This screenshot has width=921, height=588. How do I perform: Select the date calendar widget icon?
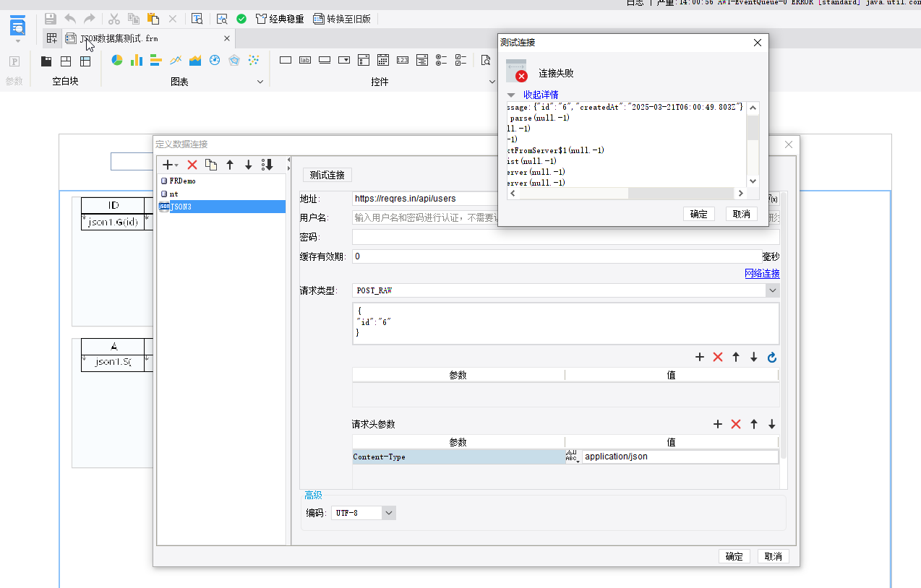pos(383,60)
